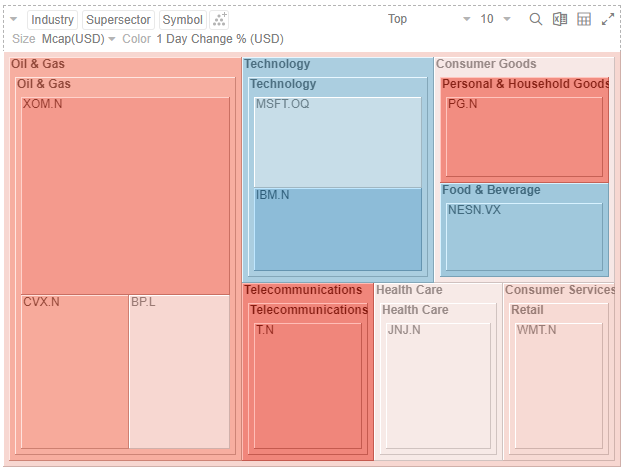Viewport: 624px width, 472px height.
Task: Change Size variable Mcap(USD) dropdown
Action: pyautogui.click(x=79, y=39)
